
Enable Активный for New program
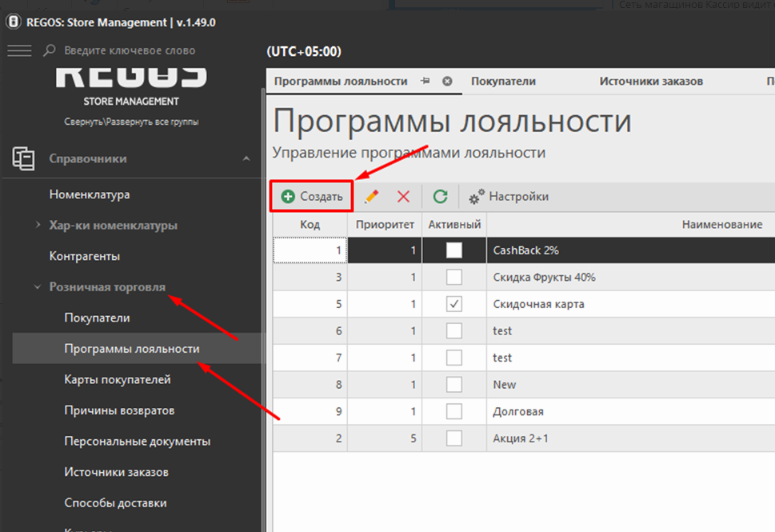pyautogui.click(x=454, y=384)
